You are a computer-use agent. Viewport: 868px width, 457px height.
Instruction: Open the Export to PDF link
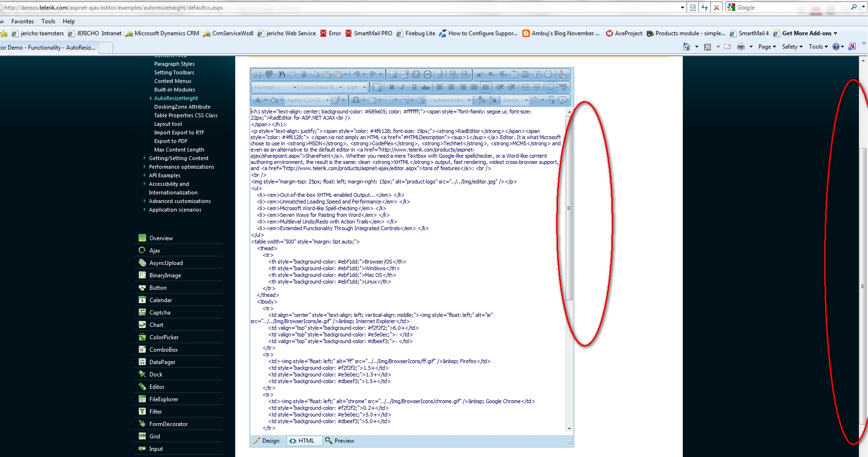pyautogui.click(x=171, y=141)
